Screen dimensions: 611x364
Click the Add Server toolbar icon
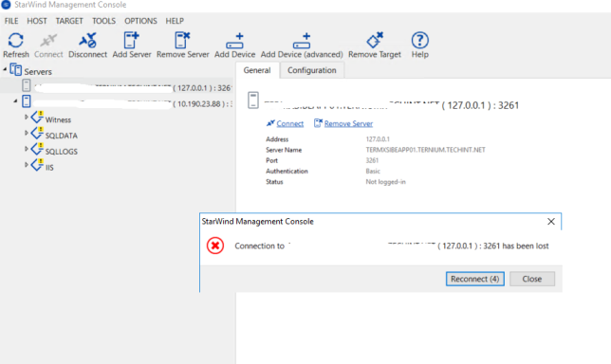coord(131,40)
